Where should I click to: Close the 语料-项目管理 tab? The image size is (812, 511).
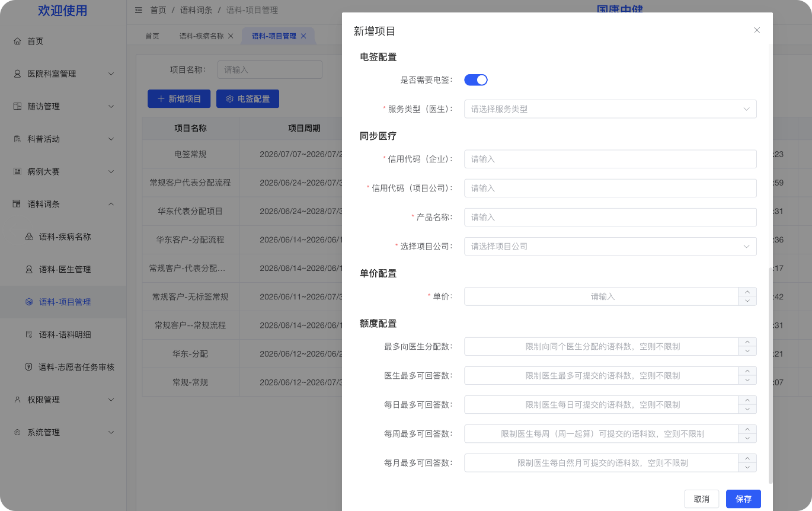coord(303,36)
